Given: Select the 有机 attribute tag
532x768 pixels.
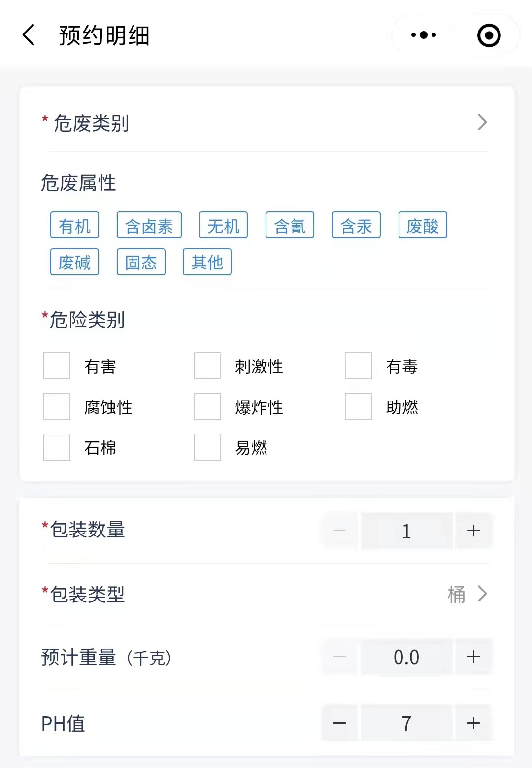Looking at the screenshot, I should (x=75, y=226).
